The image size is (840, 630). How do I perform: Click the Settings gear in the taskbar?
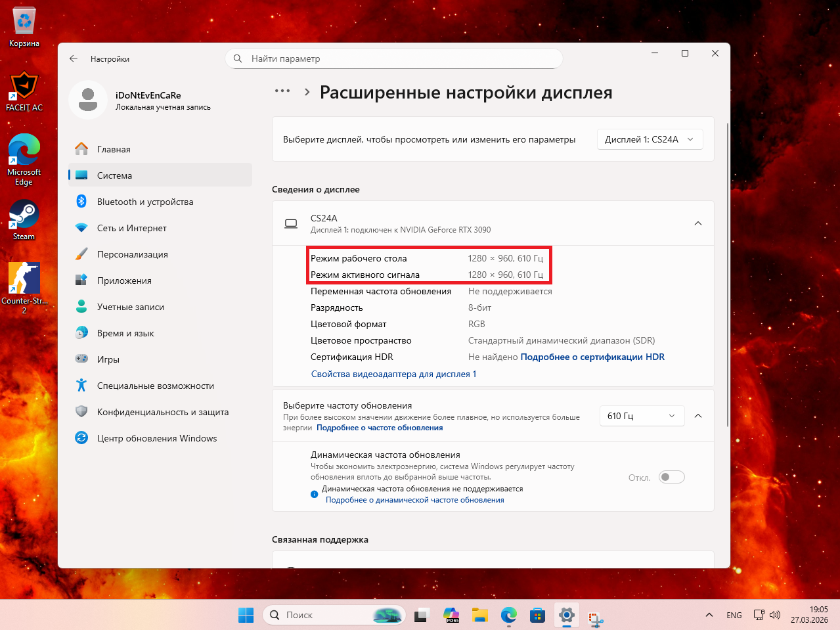tap(567, 615)
